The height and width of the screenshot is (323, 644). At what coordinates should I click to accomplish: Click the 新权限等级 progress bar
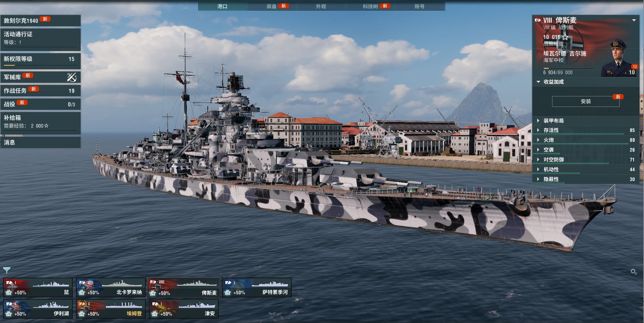(x=41, y=65)
